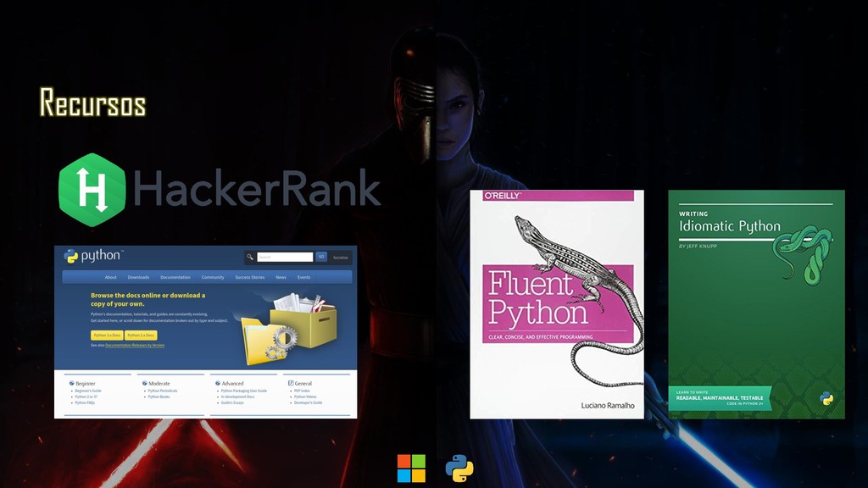This screenshot has height=488, width=868.
Task: Click the small Python logo on the green cover
Action: [x=826, y=398]
